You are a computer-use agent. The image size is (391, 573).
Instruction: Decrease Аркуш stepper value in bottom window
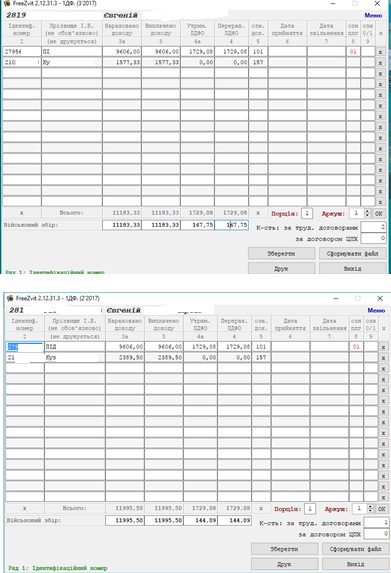[371, 511]
